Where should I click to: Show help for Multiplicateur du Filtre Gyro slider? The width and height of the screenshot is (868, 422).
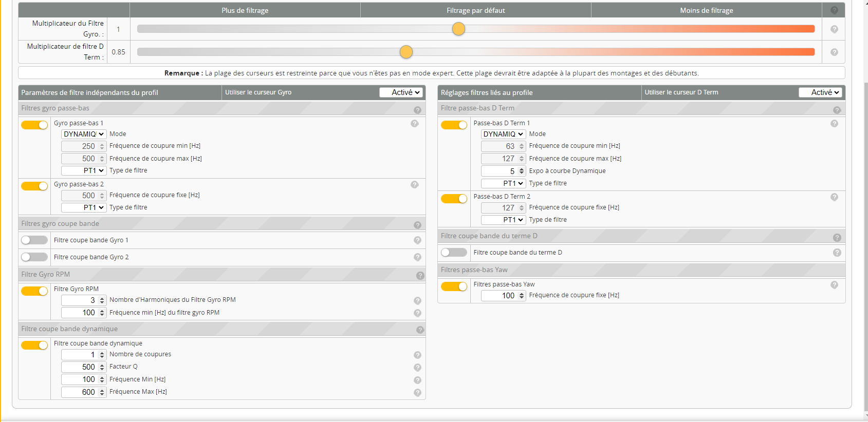point(834,29)
